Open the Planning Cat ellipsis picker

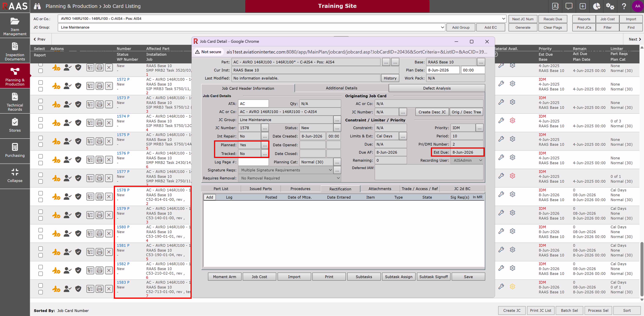[337, 162]
